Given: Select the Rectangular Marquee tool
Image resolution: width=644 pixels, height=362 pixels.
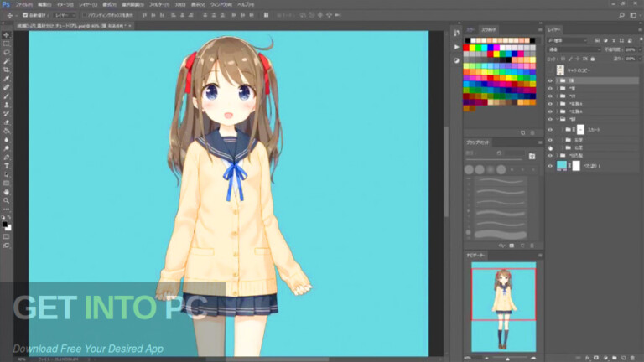Looking at the screenshot, I should [6, 44].
